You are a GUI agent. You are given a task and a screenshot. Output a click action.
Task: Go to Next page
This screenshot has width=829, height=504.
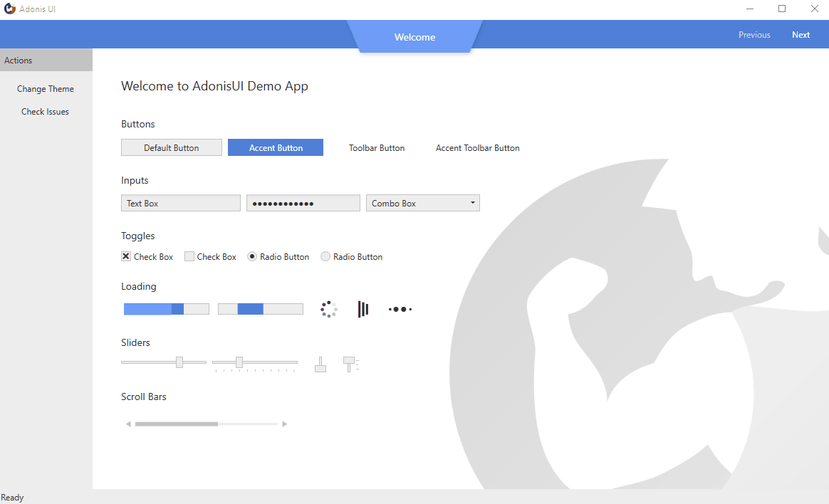[x=801, y=35]
